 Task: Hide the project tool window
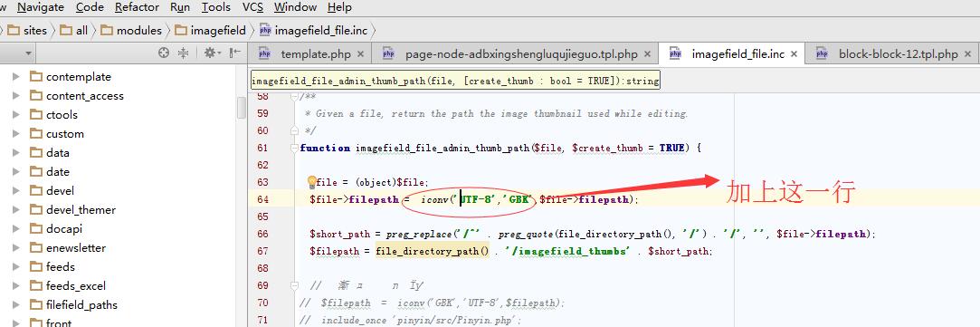[235, 53]
